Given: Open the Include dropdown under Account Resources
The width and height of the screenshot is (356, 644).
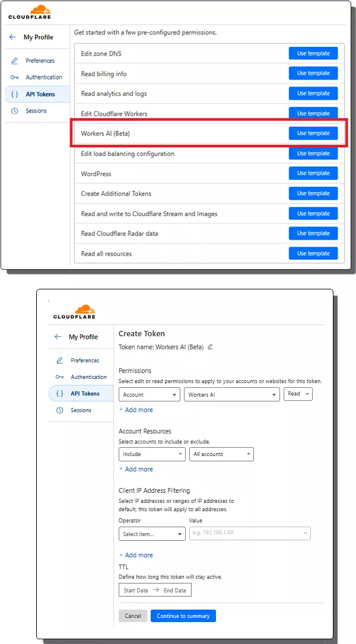Looking at the screenshot, I should tap(152, 454).
